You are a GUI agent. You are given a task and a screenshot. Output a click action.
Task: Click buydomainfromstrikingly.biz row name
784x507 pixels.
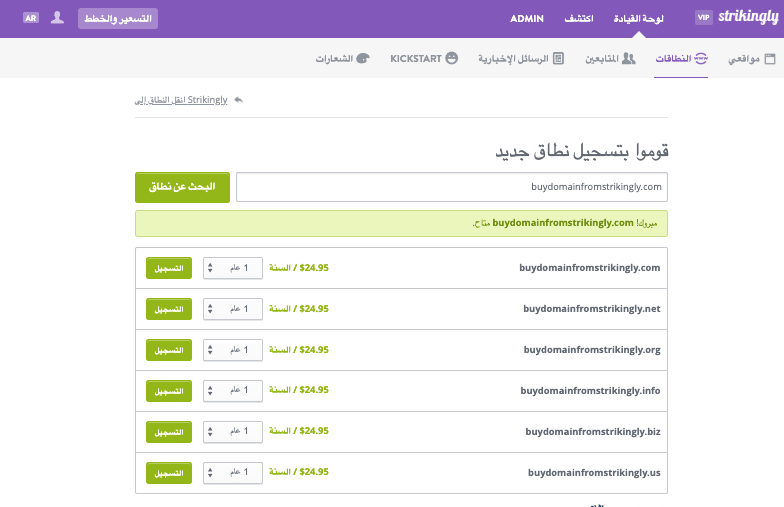(593, 432)
